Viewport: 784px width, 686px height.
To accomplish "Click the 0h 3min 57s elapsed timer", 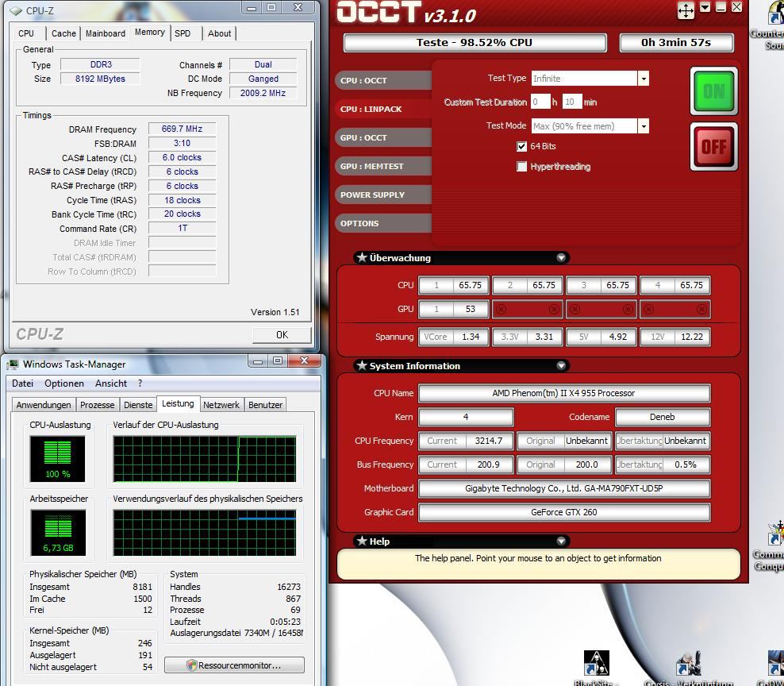I will [677, 43].
